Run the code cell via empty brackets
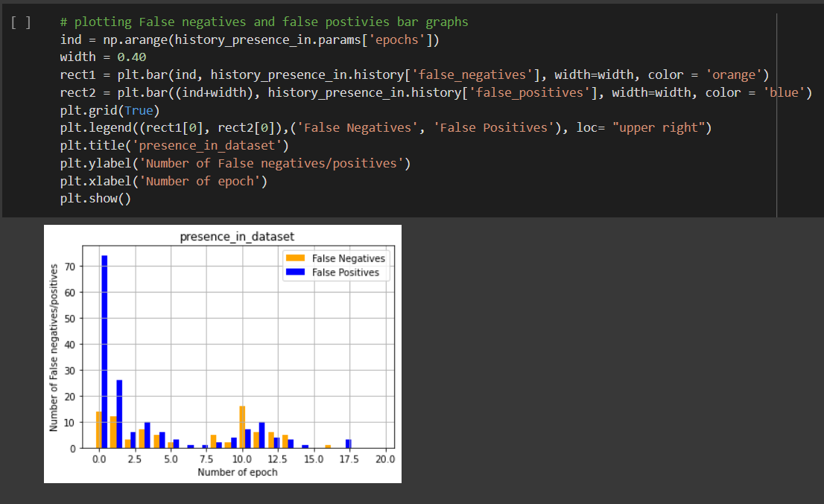 21,22
